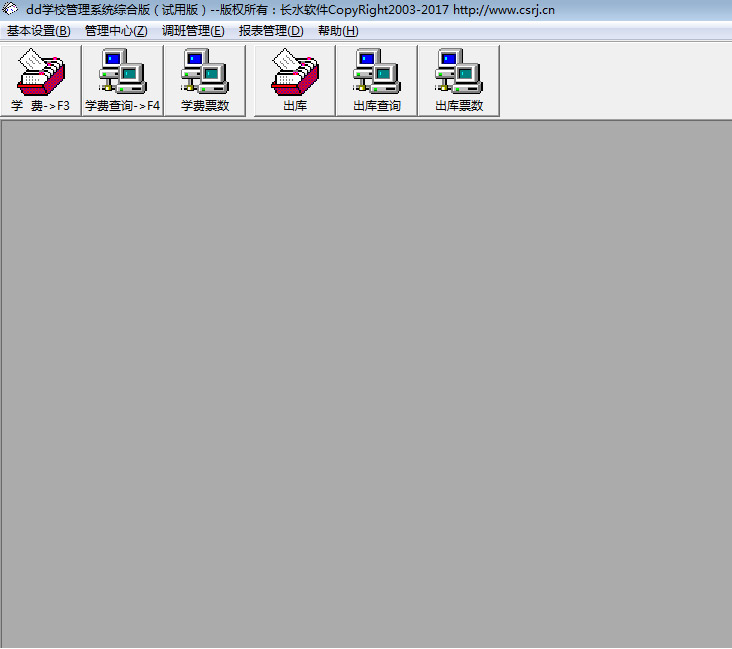Open the 调班管理(E) menu

click(x=193, y=31)
